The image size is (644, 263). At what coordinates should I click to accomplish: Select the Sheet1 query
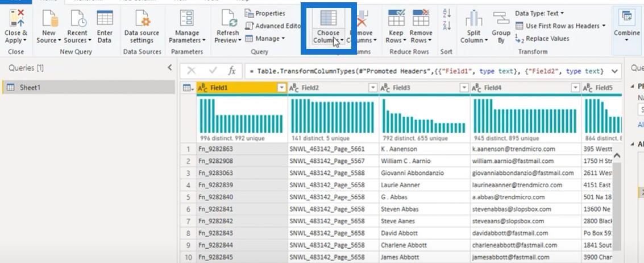pyautogui.click(x=89, y=87)
